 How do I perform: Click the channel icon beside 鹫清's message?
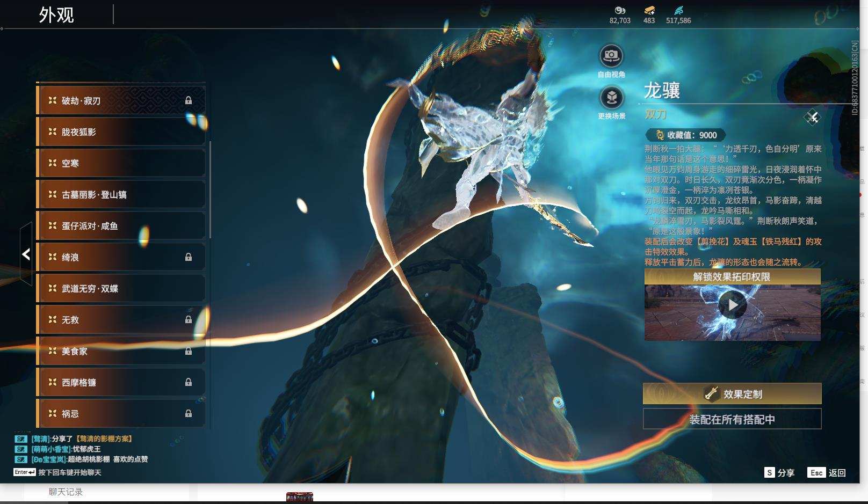click(21, 439)
